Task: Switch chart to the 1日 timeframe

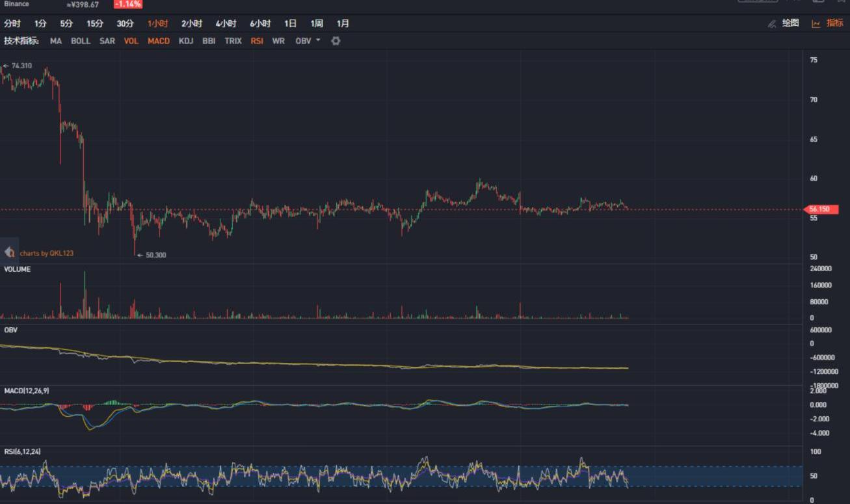Action: pyautogui.click(x=290, y=23)
